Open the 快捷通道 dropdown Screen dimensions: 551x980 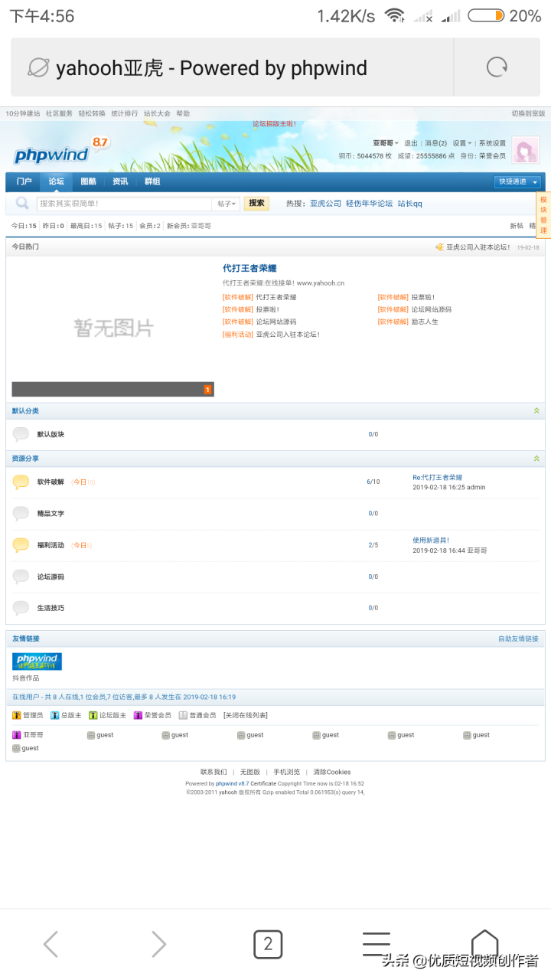click(517, 181)
